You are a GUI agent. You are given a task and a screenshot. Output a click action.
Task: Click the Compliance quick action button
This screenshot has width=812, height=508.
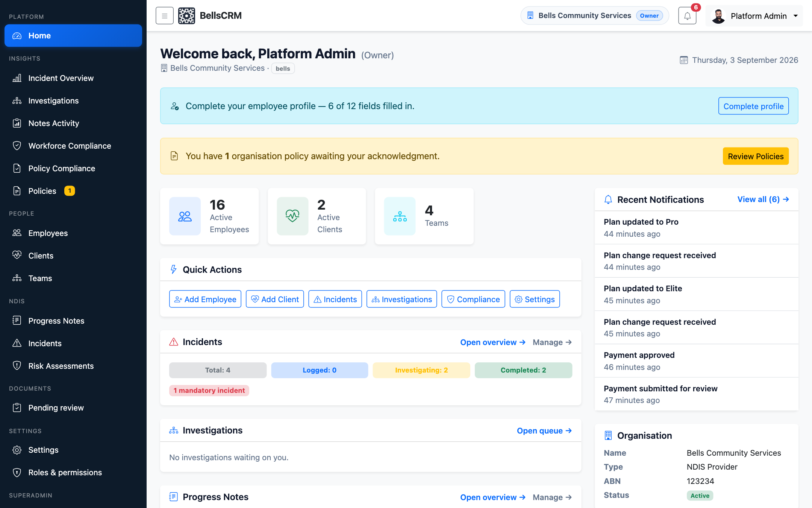coord(473,299)
